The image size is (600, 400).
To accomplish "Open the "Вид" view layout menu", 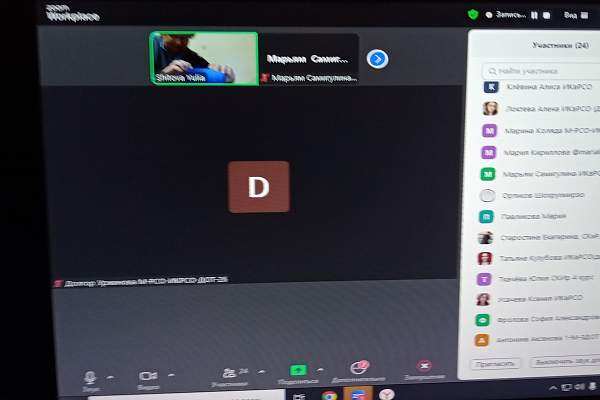I will click(576, 15).
